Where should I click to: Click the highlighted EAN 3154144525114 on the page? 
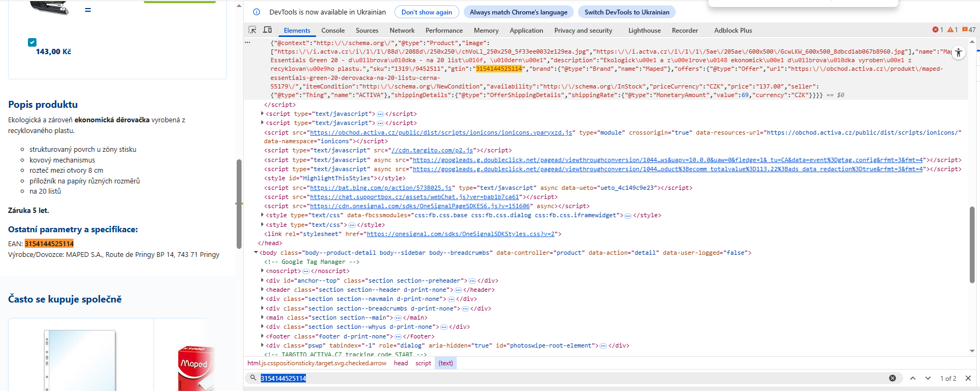pyautogui.click(x=49, y=244)
